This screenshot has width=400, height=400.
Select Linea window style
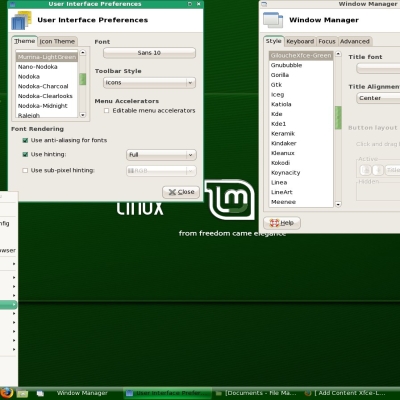click(301, 182)
